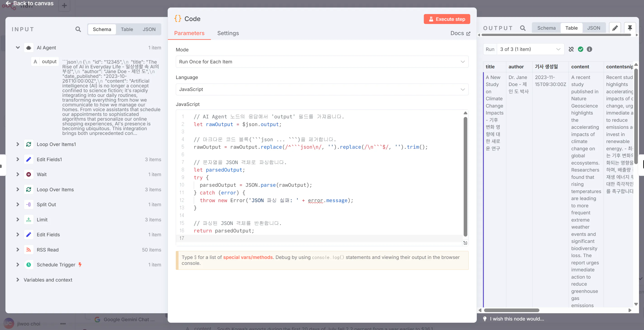Click the RSS Read feed icon
The image size is (644, 330).
point(29,250)
